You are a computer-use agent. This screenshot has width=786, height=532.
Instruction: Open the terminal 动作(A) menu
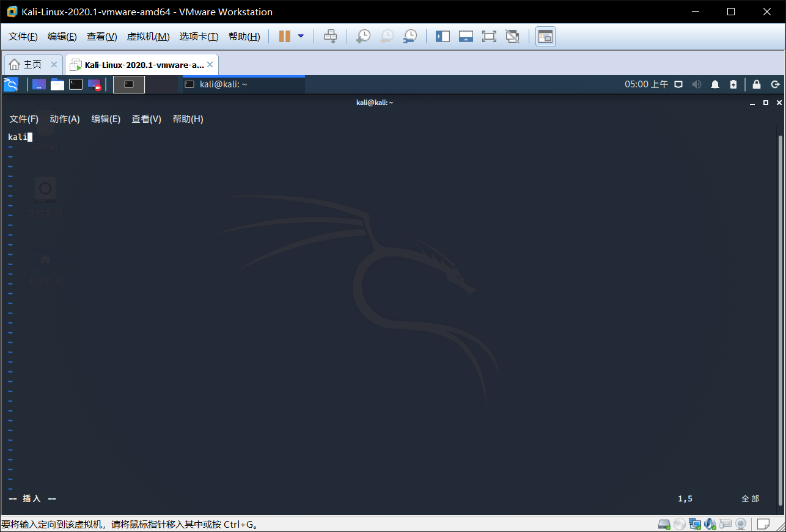tap(65, 119)
